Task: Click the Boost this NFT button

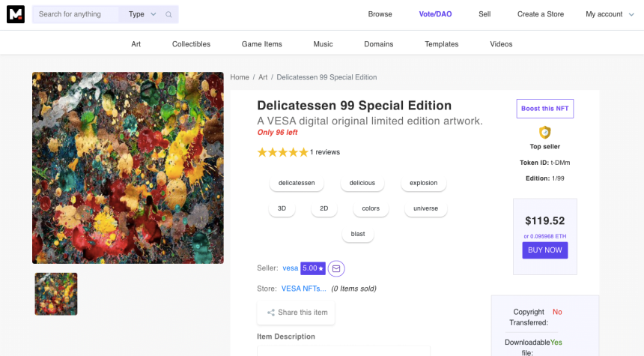Action: click(544, 109)
